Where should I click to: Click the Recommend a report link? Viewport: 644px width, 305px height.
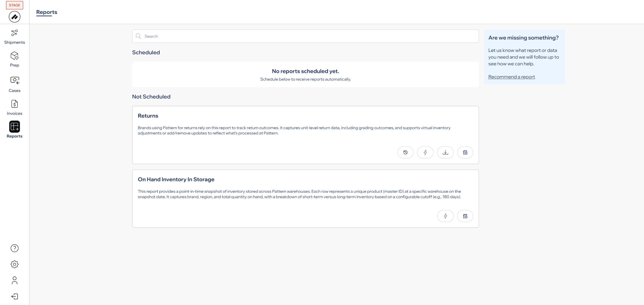click(x=511, y=77)
